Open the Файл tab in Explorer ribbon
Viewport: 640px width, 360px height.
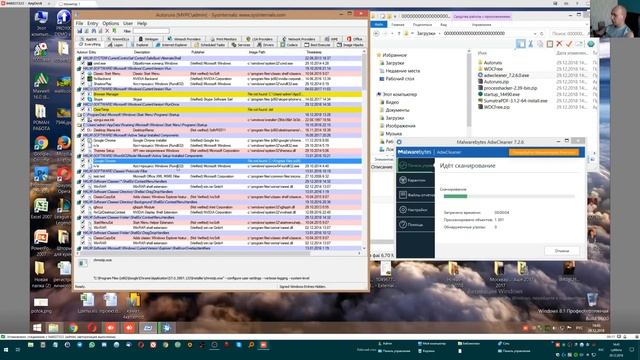379,24
